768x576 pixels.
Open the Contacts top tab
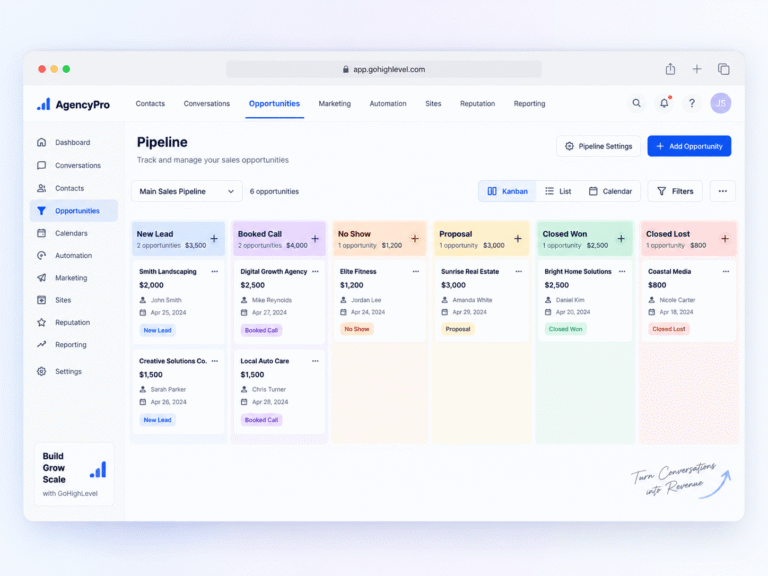150,104
